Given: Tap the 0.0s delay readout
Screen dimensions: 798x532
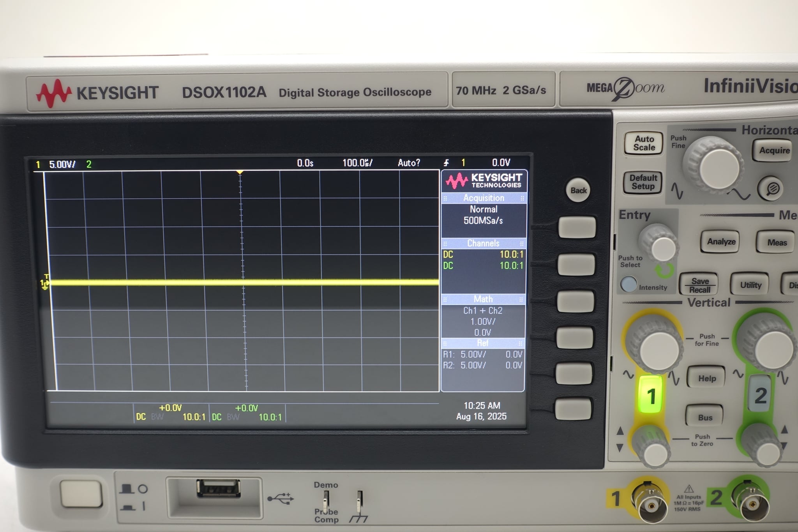Looking at the screenshot, I should pyautogui.click(x=305, y=163).
